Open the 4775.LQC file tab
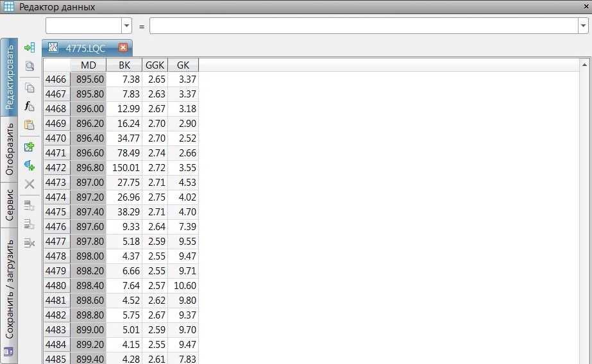Image resolution: width=592 pixels, height=364 pixels. 87,48
